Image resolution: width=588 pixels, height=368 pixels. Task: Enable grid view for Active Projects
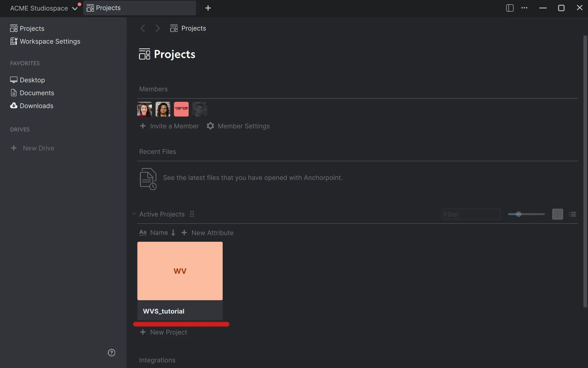tap(557, 214)
